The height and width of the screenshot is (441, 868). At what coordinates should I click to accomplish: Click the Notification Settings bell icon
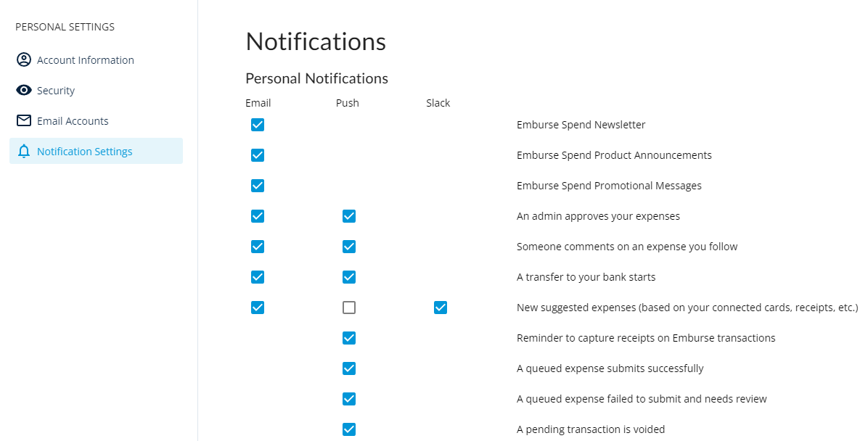(24, 151)
